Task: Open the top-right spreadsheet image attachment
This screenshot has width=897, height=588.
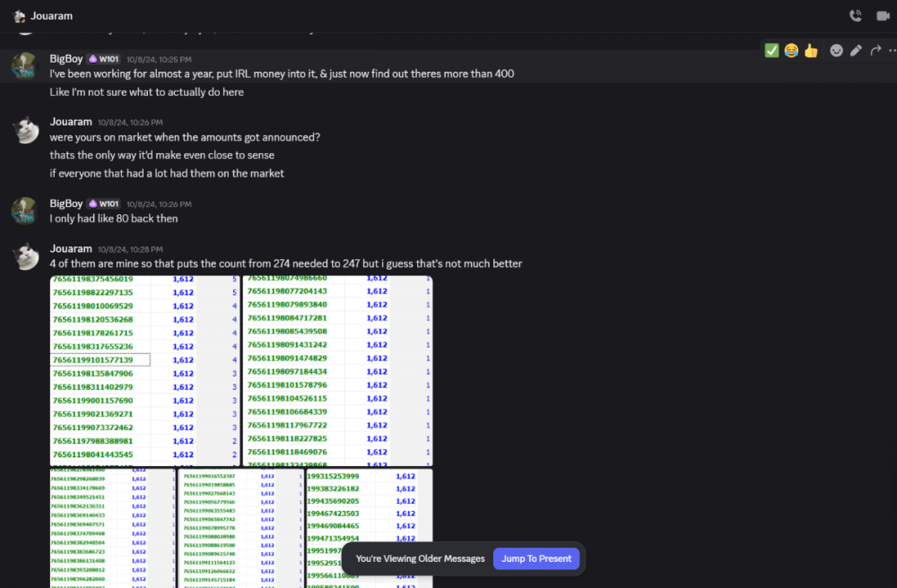Action: pos(337,371)
